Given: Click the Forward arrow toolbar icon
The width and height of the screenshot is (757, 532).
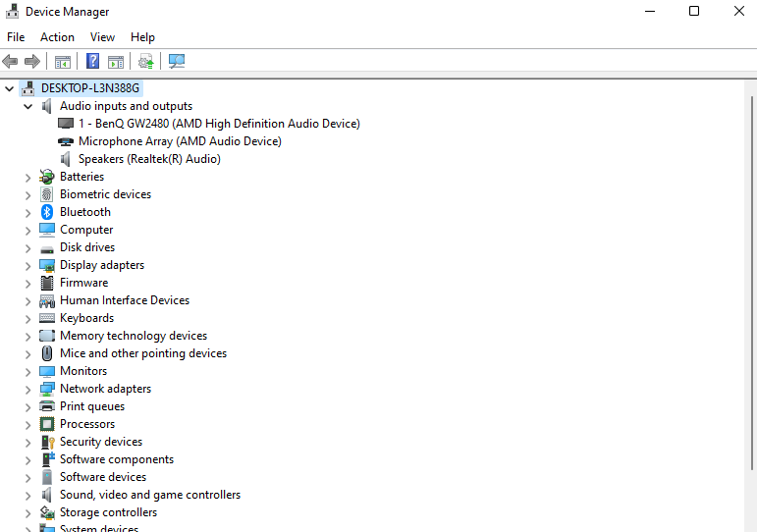Looking at the screenshot, I should point(31,61).
